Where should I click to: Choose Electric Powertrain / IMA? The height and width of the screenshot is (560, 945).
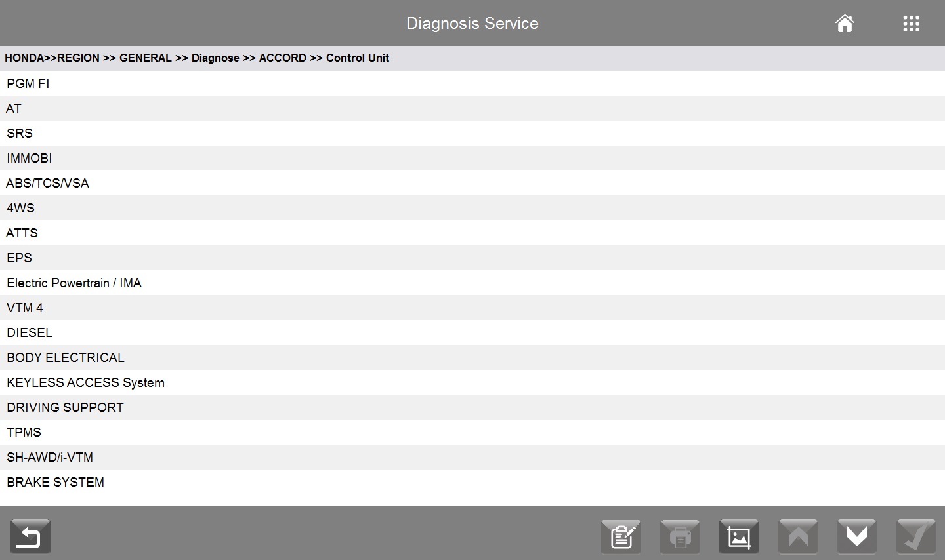click(x=472, y=283)
